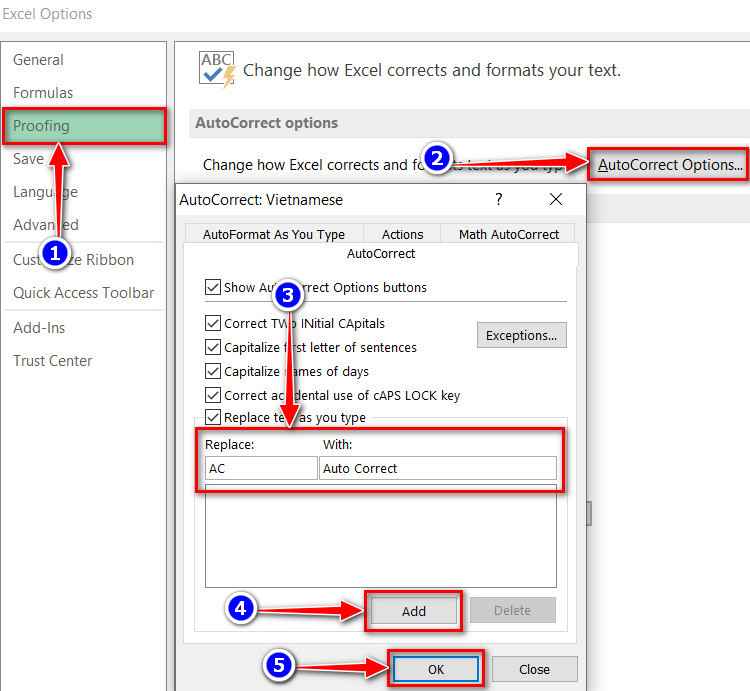Click the help question mark in AutoCorrect dialog
The image size is (750, 691).
click(498, 199)
